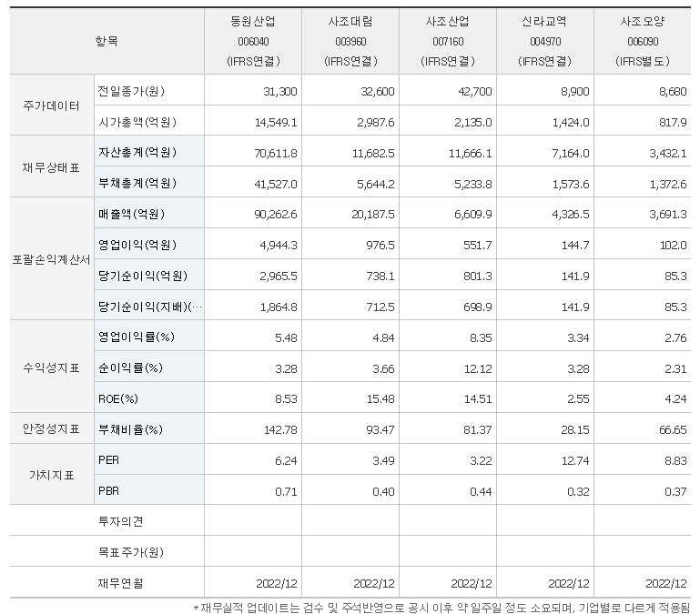Select the 2,965.5 net income value
Viewport: 700px width, 614px height.
tap(279, 277)
